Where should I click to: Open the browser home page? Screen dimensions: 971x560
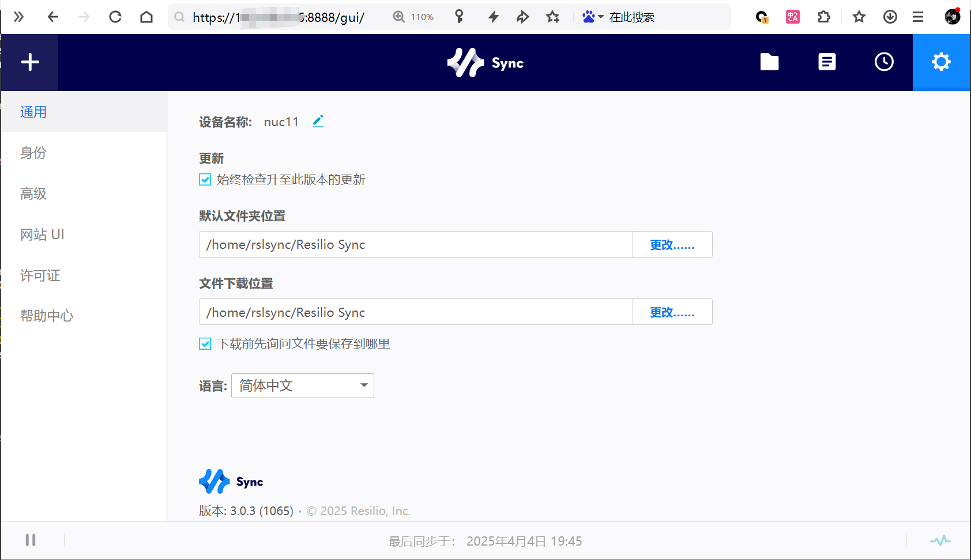[x=146, y=17]
